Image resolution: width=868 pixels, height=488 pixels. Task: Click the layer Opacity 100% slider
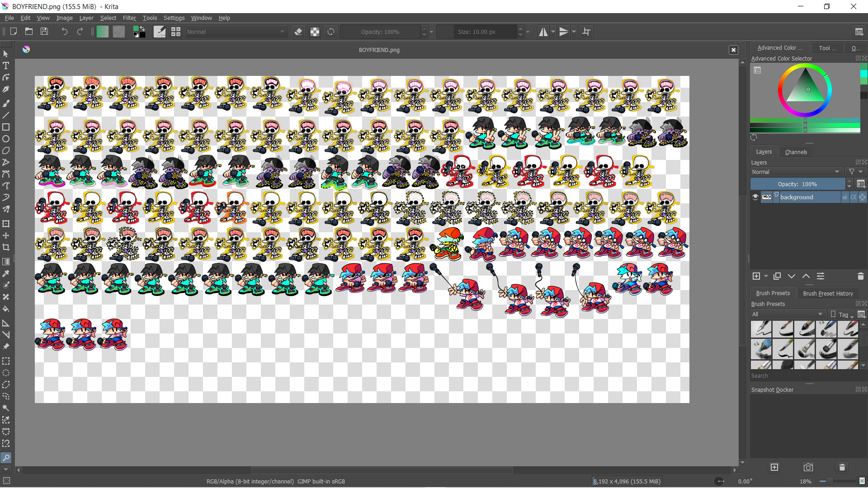(x=797, y=184)
